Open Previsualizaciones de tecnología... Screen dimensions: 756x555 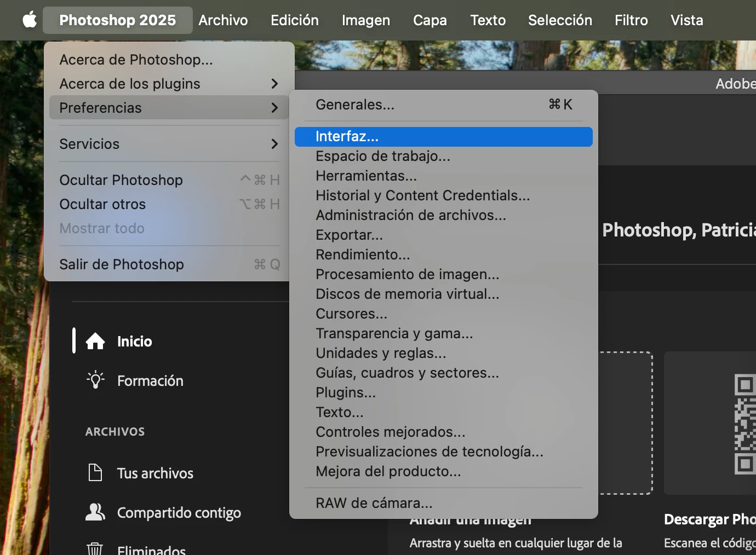444,452
